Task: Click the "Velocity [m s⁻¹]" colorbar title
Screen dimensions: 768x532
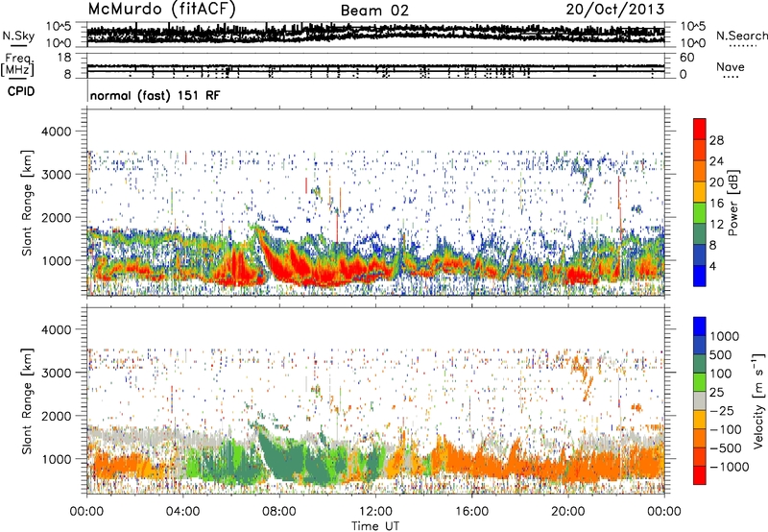Action: pos(758,400)
